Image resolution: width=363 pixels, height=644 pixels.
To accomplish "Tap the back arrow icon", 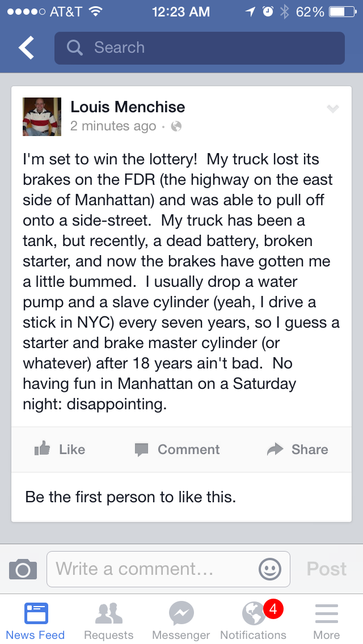I will (x=26, y=48).
